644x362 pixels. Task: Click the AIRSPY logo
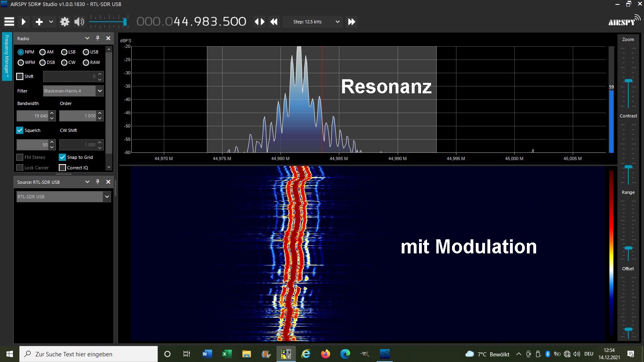pyautogui.click(x=624, y=21)
